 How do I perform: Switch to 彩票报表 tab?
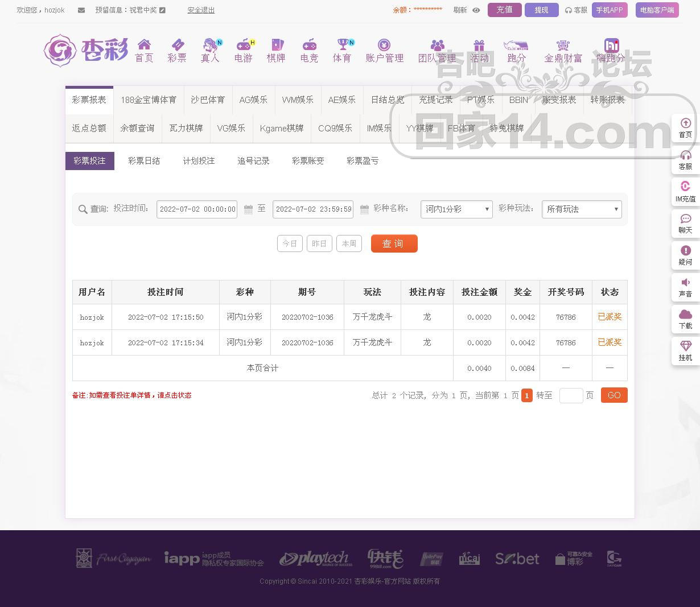[x=89, y=100]
